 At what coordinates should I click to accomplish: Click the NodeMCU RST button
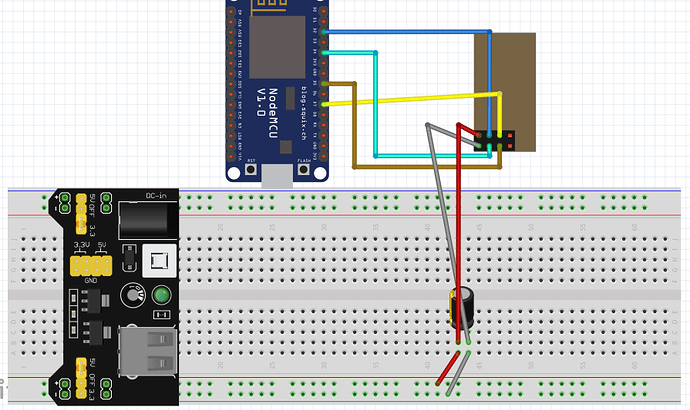click(x=251, y=168)
